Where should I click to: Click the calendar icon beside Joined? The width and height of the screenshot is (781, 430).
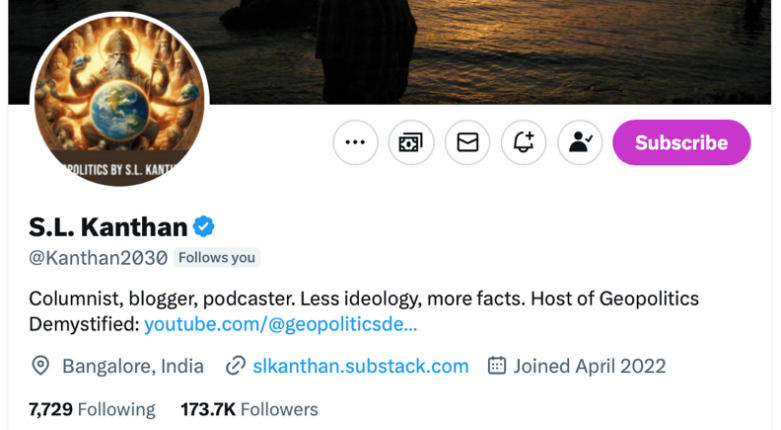click(x=497, y=366)
